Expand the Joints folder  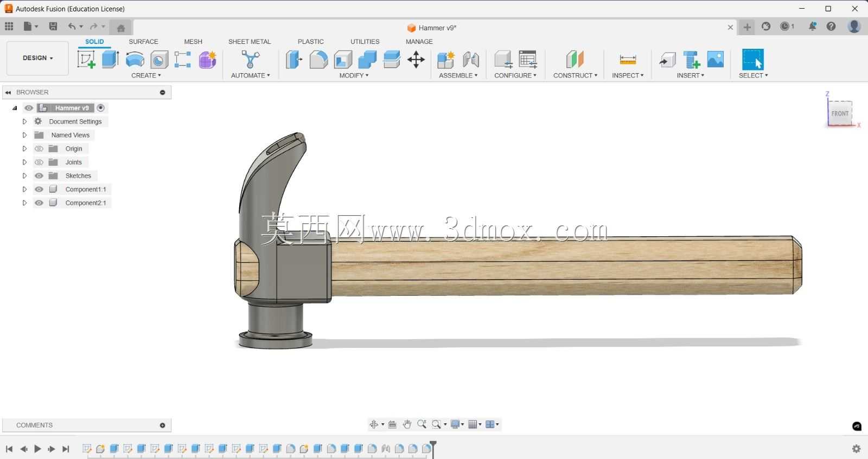click(24, 162)
